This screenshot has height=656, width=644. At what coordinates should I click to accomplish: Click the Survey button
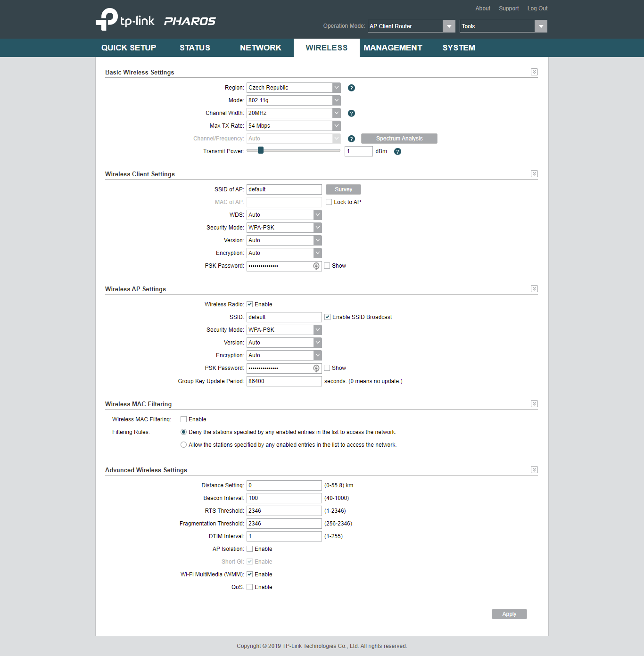tap(343, 189)
